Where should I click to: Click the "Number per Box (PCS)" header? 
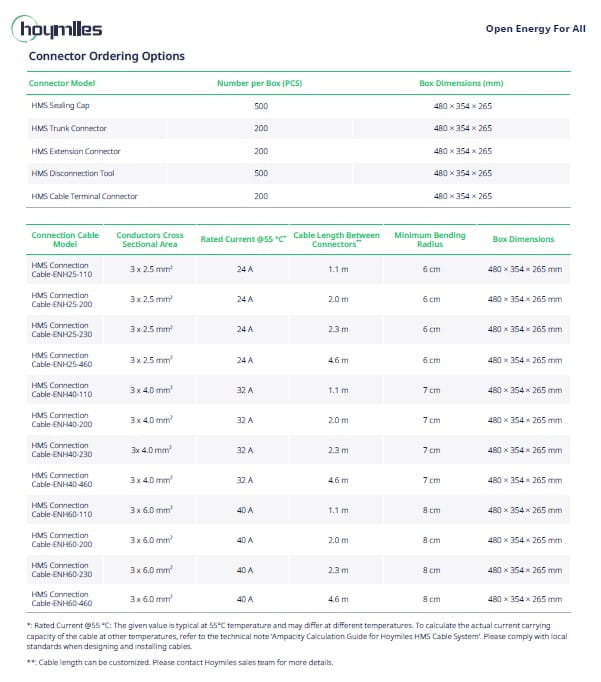[259, 83]
